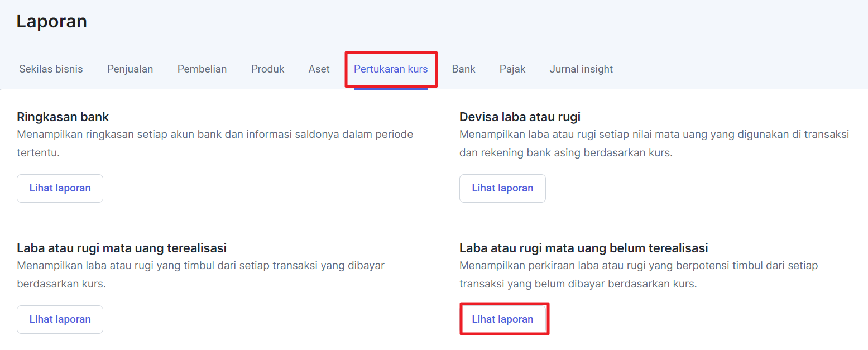Image resolution: width=868 pixels, height=350 pixels.
Task: Click the Pertukaran kurs tab
Action: [x=391, y=69]
